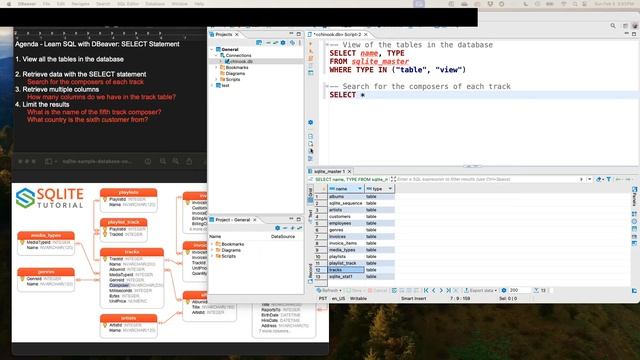640x360 pixels.
Task: Expand Bookmarks in Project - General panel
Action: pyautogui.click(x=212, y=244)
